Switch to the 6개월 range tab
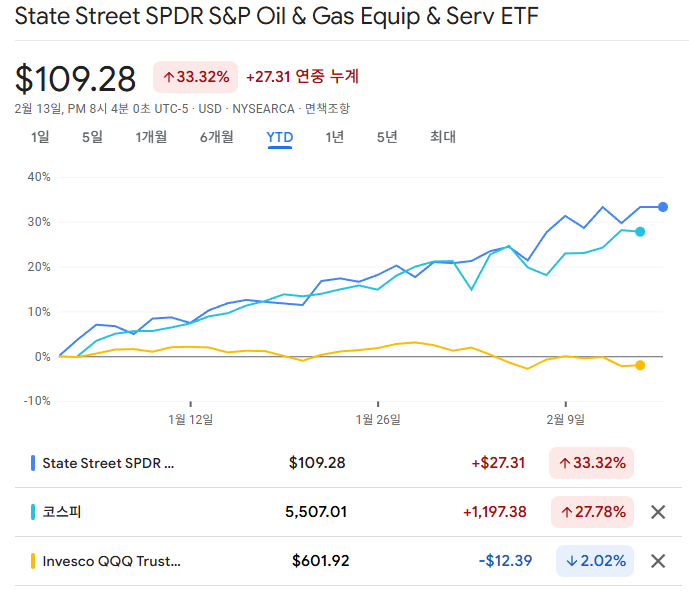The width and height of the screenshot is (689, 591). [216, 137]
